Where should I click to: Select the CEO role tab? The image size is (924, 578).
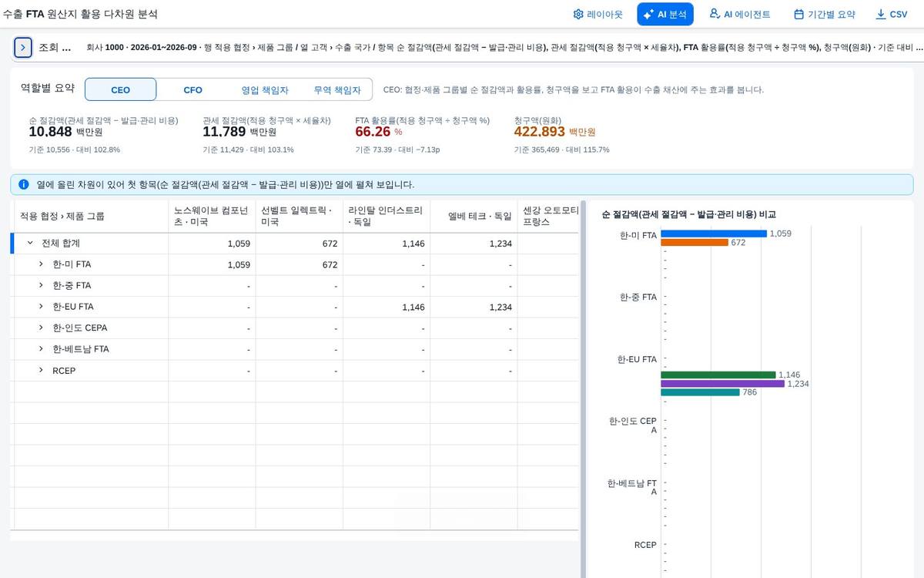(121, 89)
